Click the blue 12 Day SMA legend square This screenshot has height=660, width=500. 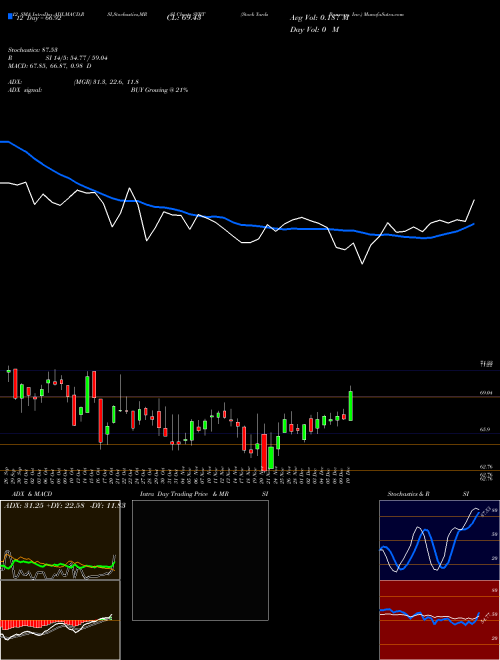pyautogui.click(x=10, y=16)
